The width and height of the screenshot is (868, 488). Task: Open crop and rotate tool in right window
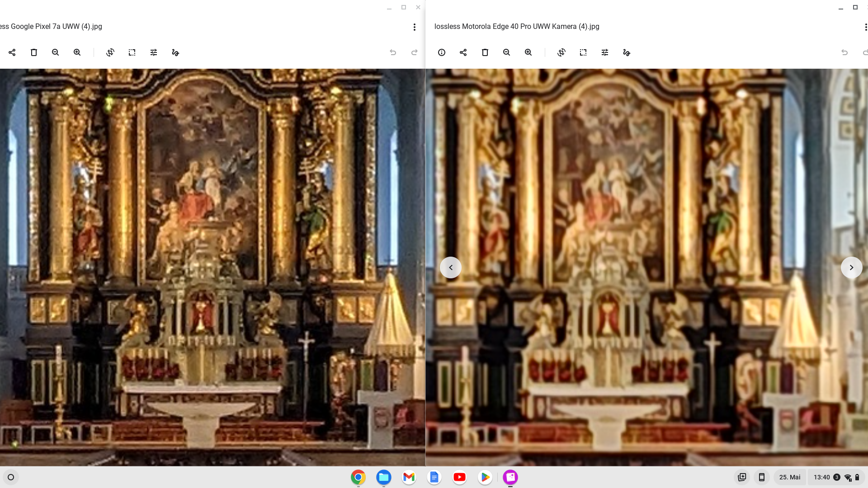click(x=561, y=52)
